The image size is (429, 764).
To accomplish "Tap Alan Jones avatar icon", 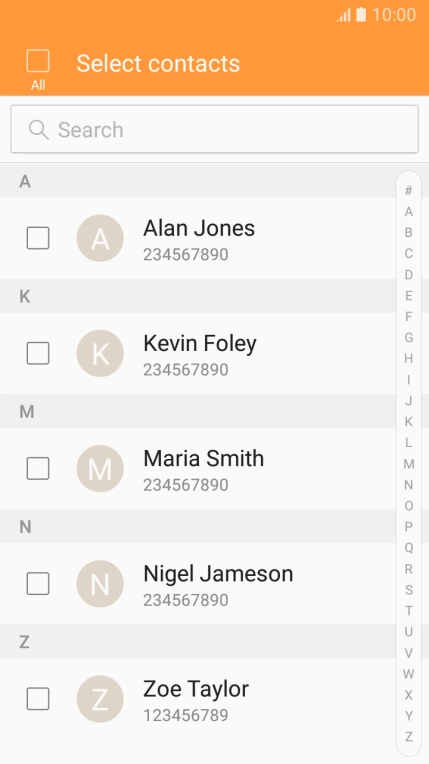I will pyautogui.click(x=100, y=238).
